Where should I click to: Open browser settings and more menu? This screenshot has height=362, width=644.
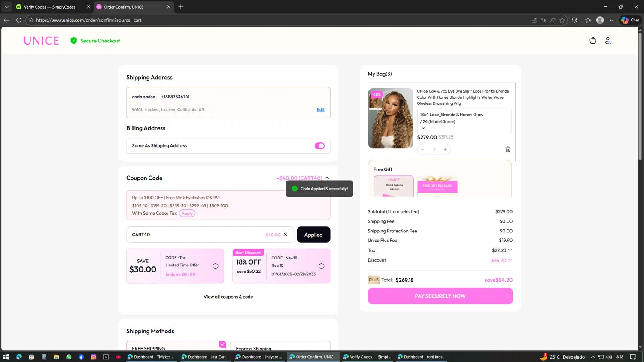612,20
